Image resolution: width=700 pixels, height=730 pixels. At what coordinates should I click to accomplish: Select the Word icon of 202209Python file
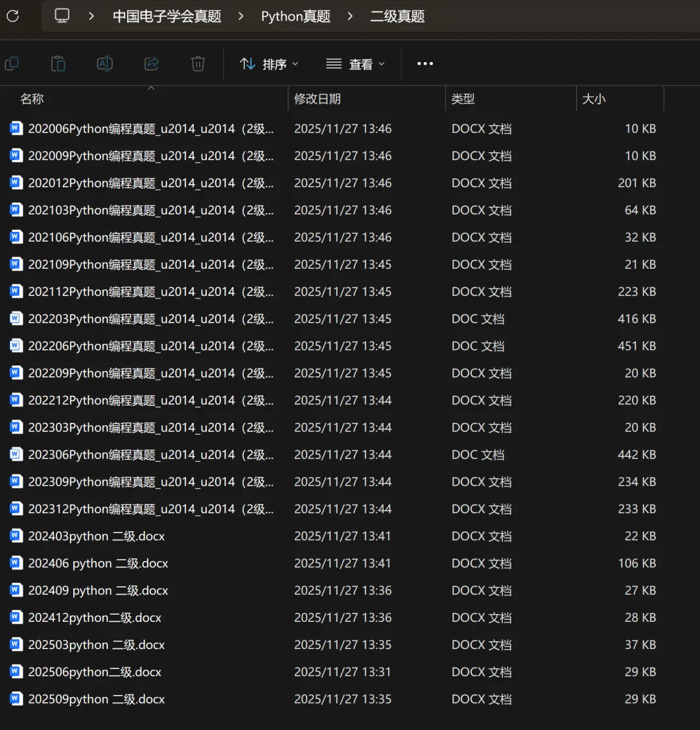point(16,372)
